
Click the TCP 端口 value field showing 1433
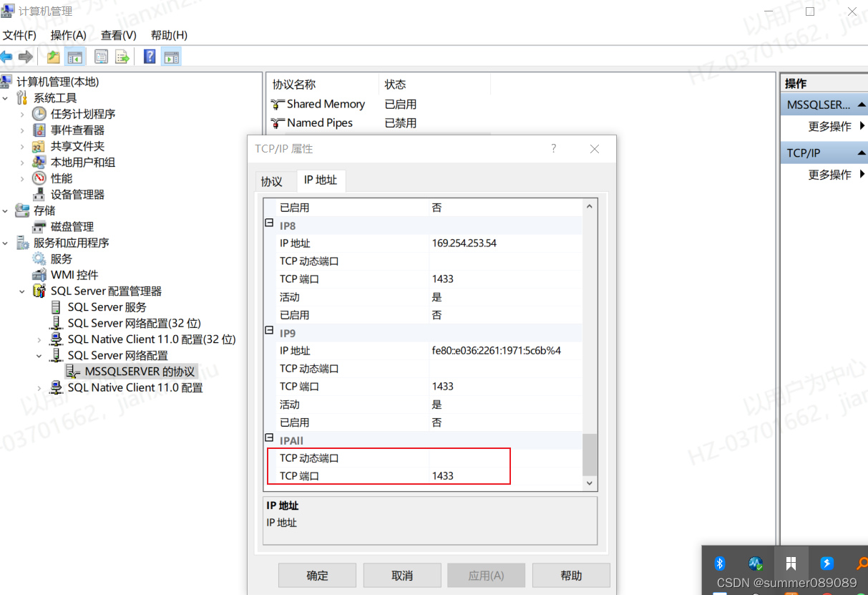point(472,475)
